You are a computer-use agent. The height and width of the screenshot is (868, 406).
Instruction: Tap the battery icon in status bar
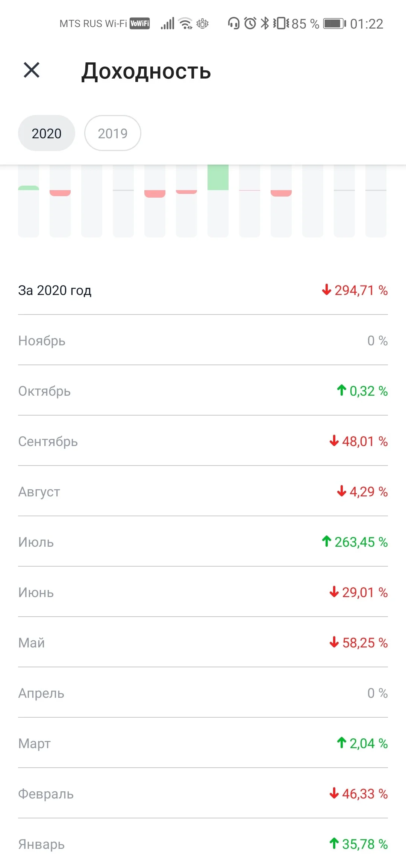(335, 24)
